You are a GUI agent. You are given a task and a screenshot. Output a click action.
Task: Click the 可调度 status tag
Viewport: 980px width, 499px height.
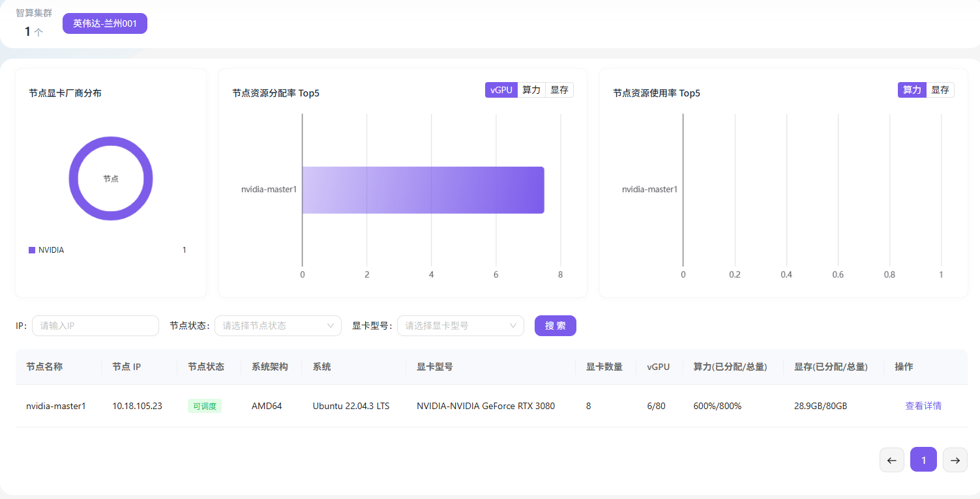pos(205,406)
